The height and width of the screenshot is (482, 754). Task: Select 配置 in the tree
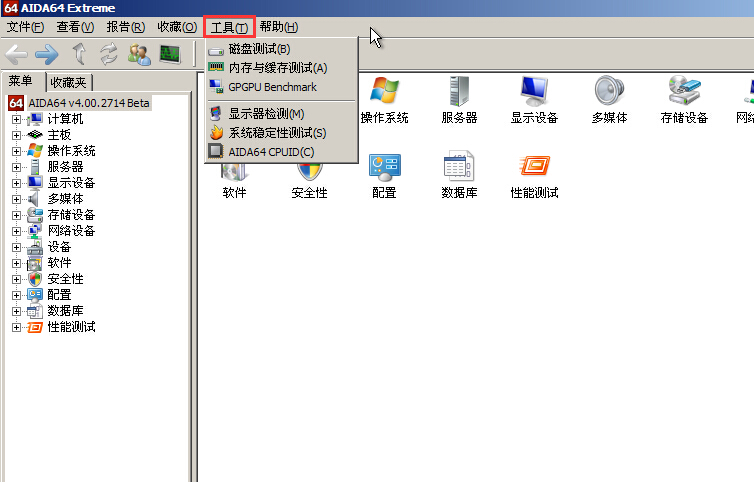(59, 295)
